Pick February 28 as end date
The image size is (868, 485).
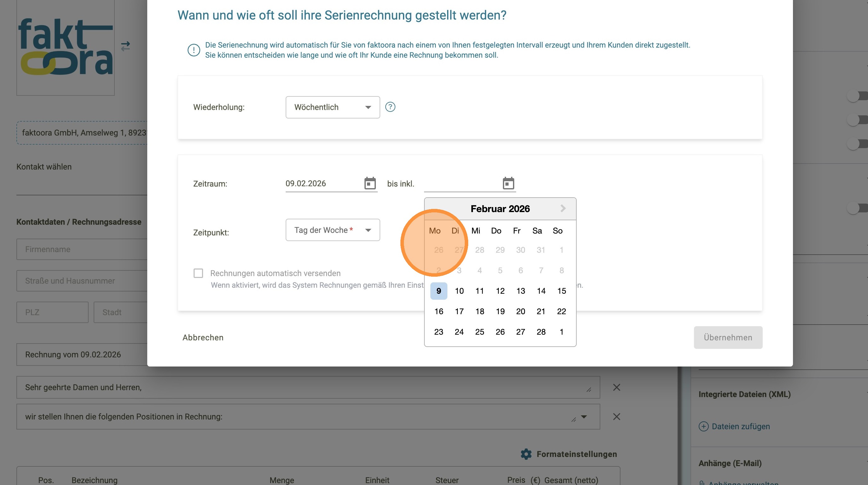tap(541, 332)
